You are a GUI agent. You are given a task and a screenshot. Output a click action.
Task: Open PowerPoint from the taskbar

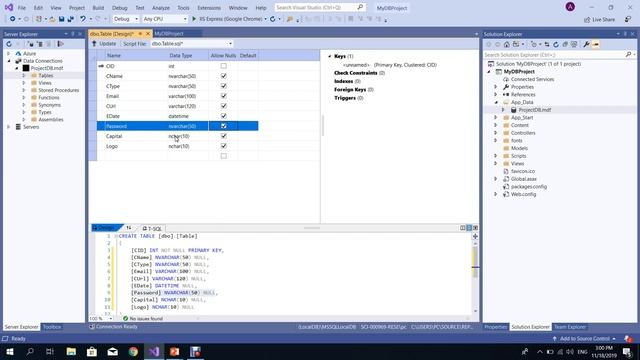(x=174, y=351)
